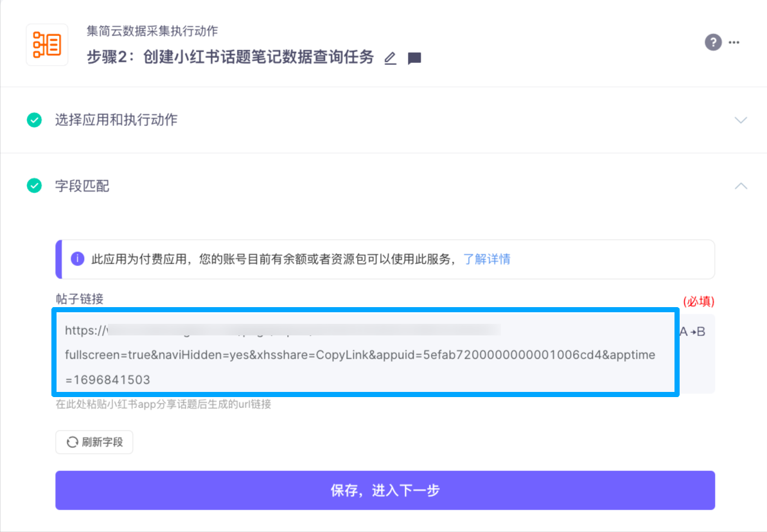This screenshot has width=767, height=532.
Task: Click 保存，进入下一步 button
Action: 385,490
